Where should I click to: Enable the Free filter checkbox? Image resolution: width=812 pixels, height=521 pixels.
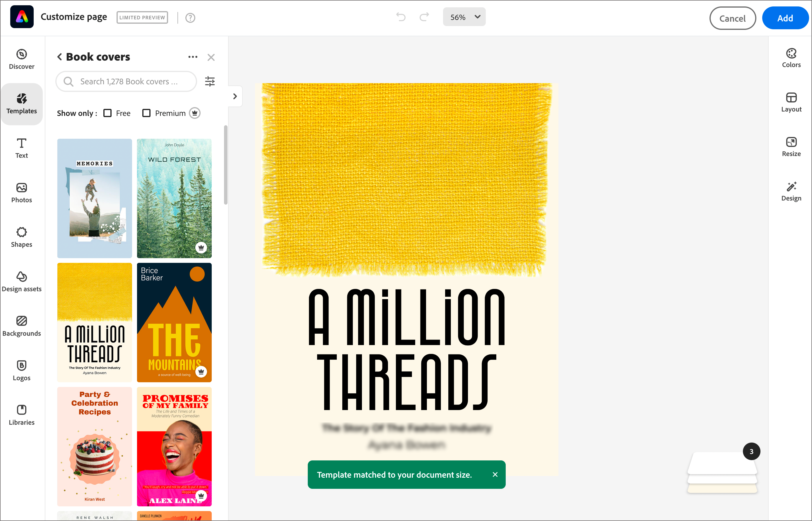pyautogui.click(x=108, y=113)
